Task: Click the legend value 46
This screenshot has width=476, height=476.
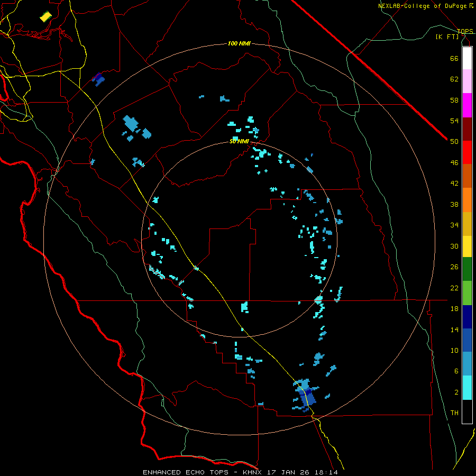Action: (x=454, y=163)
